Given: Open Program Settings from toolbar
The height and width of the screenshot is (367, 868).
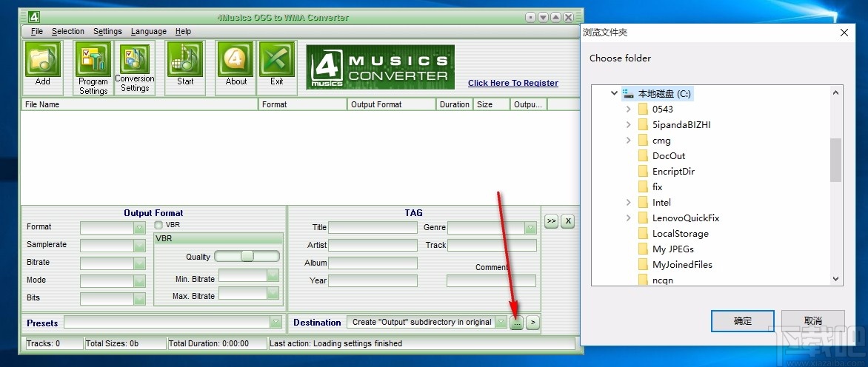Looking at the screenshot, I should (93, 60).
